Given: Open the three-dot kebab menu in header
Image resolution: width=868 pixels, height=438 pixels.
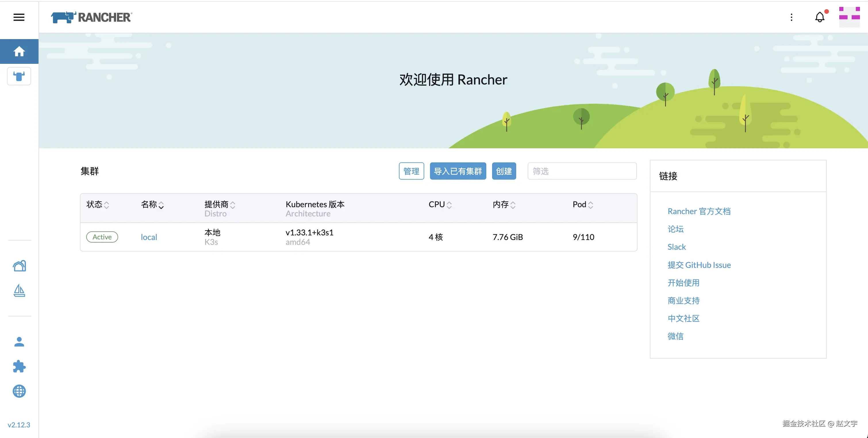Looking at the screenshot, I should click(x=792, y=17).
